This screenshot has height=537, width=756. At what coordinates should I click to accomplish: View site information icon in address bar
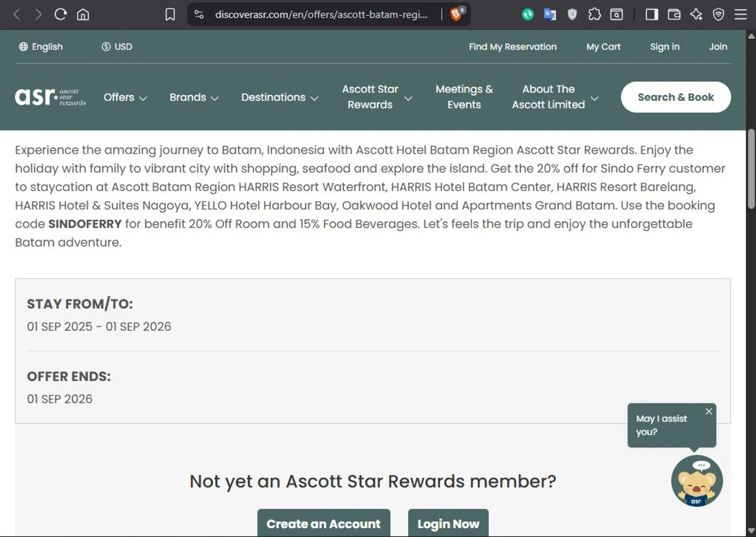click(x=199, y=15)
